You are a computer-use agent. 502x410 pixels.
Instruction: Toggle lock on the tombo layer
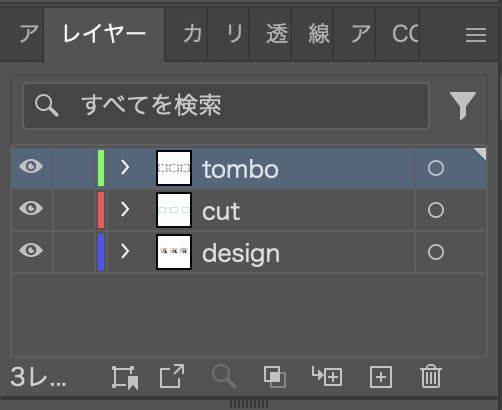click(x=74, y=168)
